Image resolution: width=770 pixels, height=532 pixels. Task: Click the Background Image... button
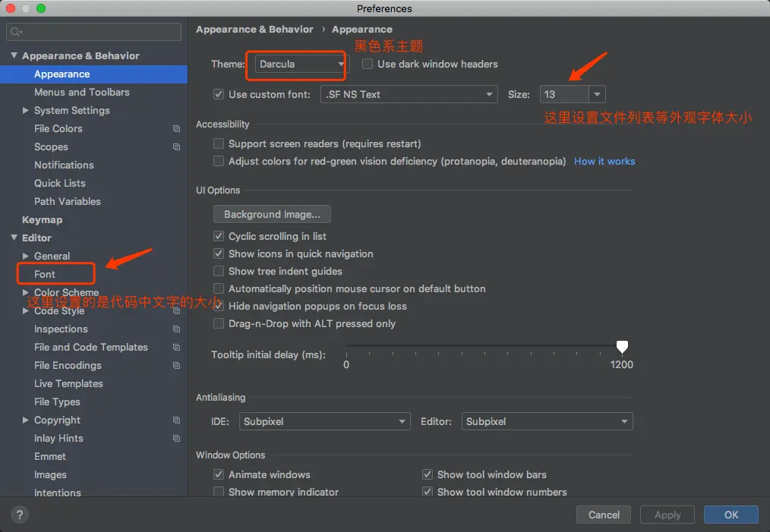click(x=272, y=215)
